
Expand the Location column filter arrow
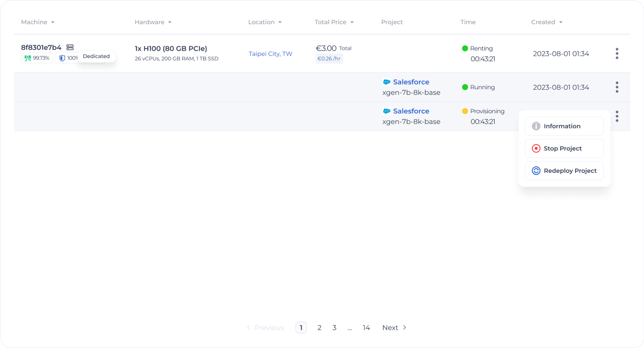click(280, 22)
